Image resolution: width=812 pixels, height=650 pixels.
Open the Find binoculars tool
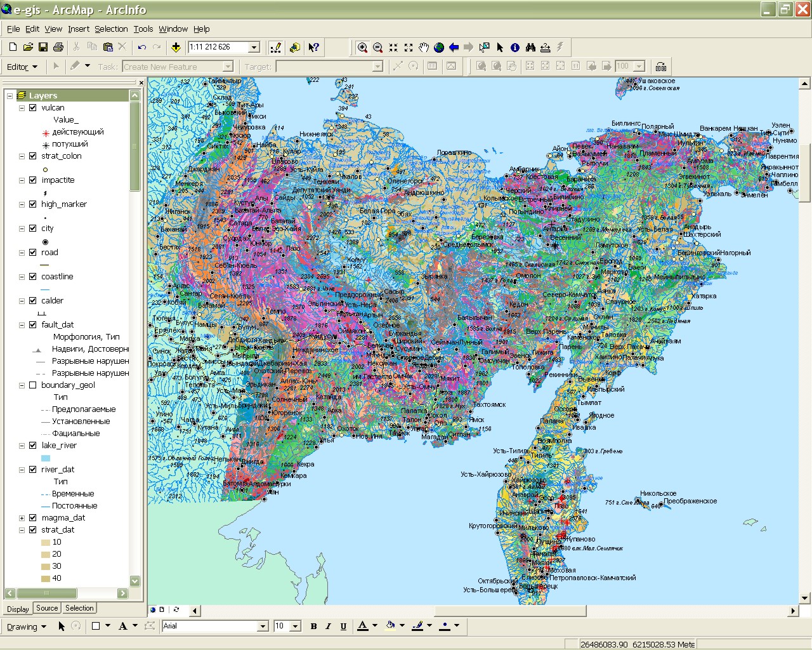coord(530,48)
